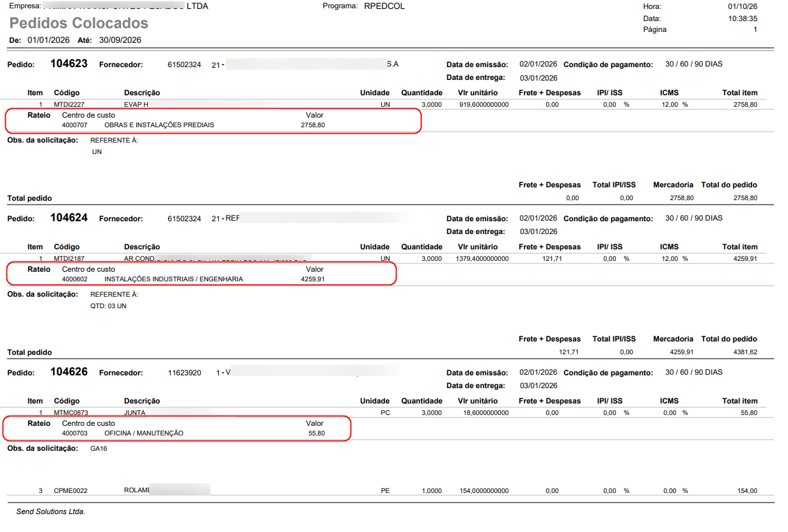
Task: Click the end date "30/09/2026"
Action: tap(120, 40)
